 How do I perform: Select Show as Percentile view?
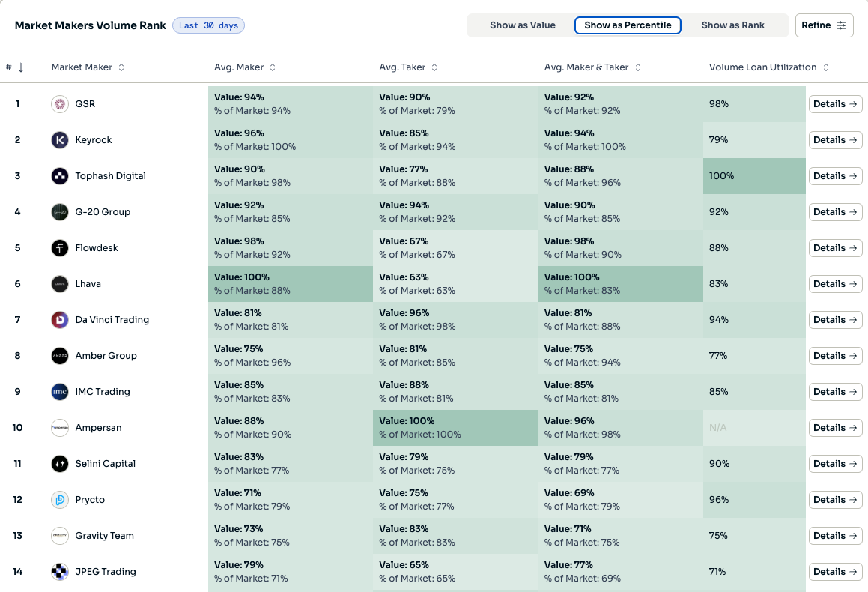click(628, 25)
